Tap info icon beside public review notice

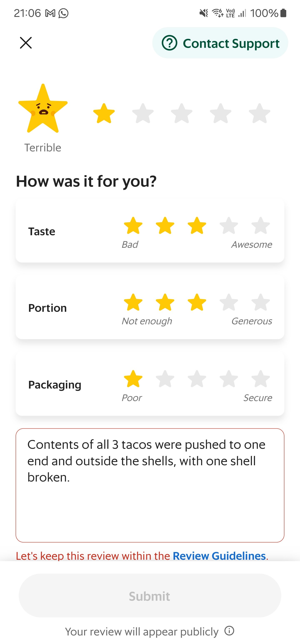pyautogui.click(x=229, y=631)
